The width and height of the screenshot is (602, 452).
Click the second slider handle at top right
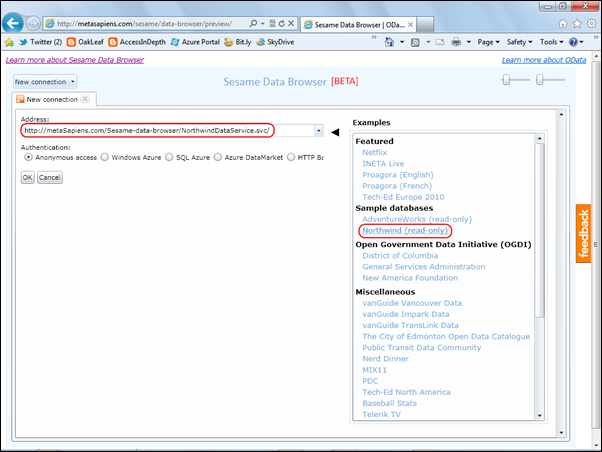(540, 80)
